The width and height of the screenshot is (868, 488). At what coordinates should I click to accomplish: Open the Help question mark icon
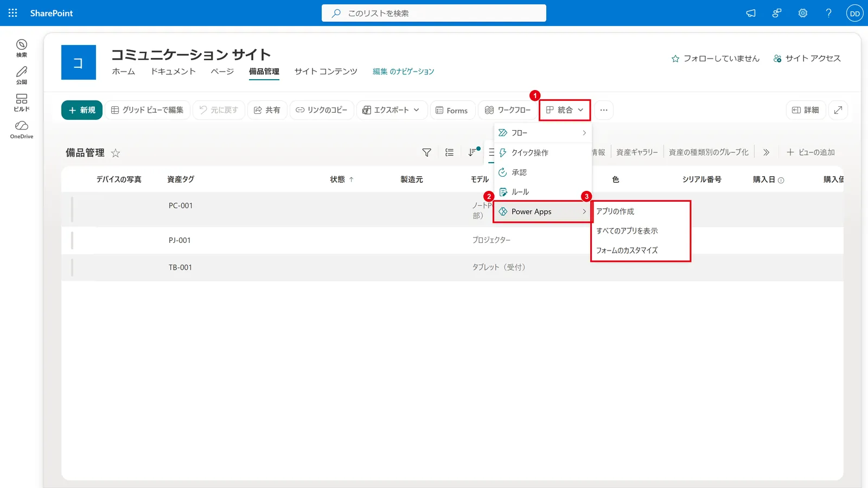pos(828,13)
